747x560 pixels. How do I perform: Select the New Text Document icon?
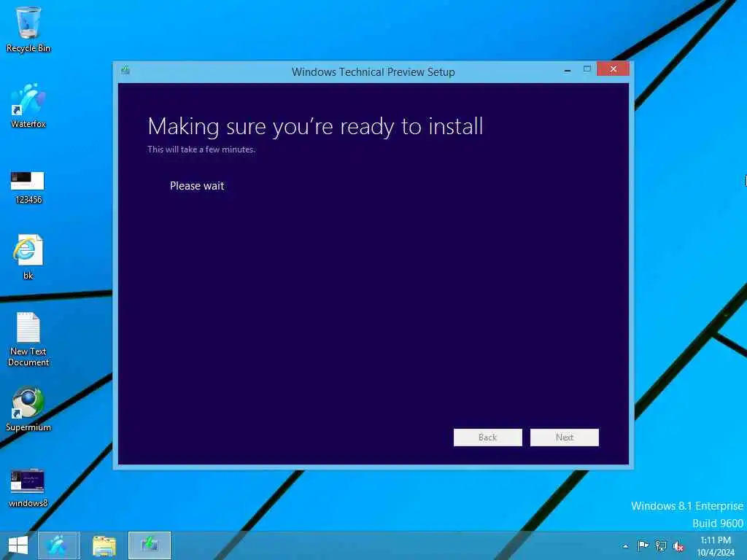[28, 339]
